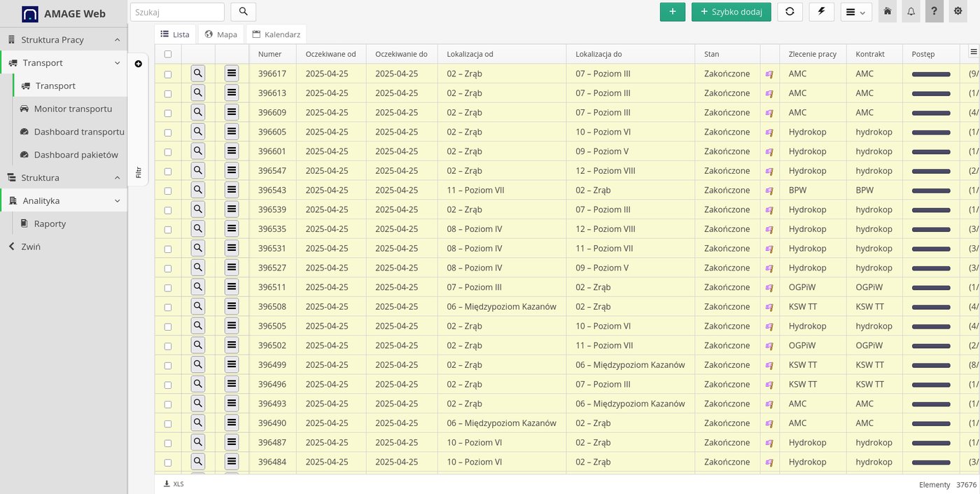This screenshot has height=494, width=980.
Task: Switch to the Lista tab
Action: 175,34
